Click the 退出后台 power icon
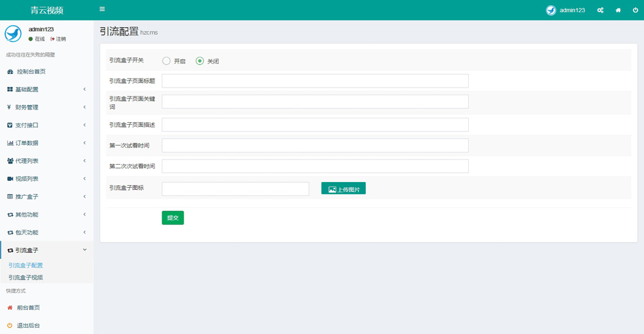Viewport: 644px width, 334px height. pyautogui.click(x=10, y=326)
